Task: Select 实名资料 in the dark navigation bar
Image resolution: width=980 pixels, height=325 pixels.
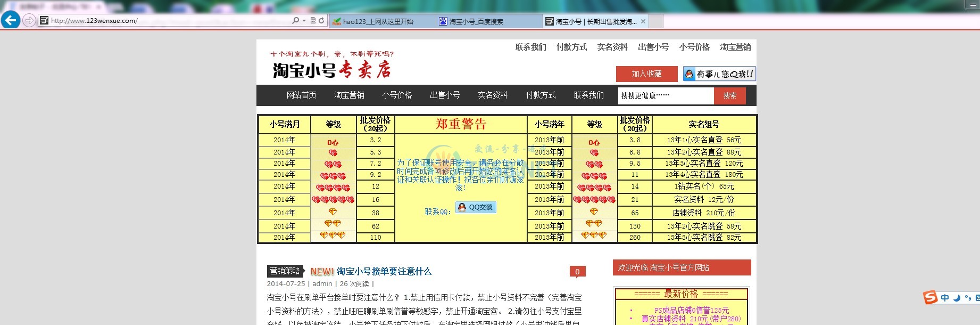Action: point(493,95)
